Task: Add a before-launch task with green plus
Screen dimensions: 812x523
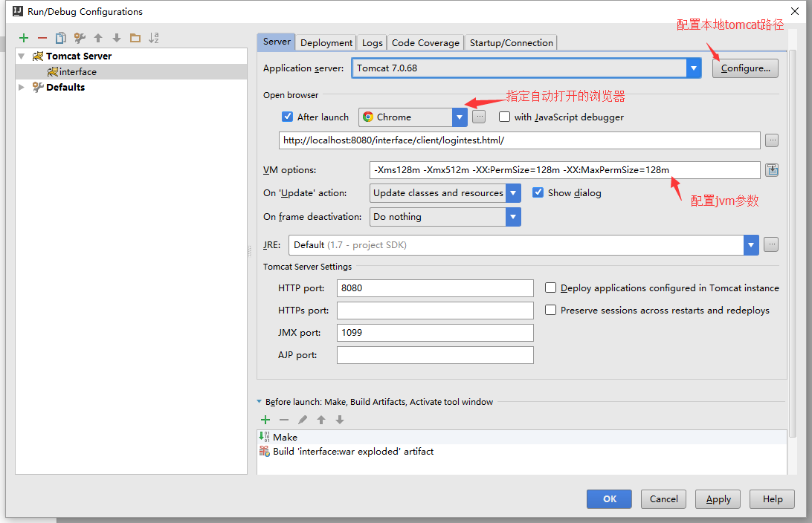Action: pyautogui.click(x=265, y=420)
